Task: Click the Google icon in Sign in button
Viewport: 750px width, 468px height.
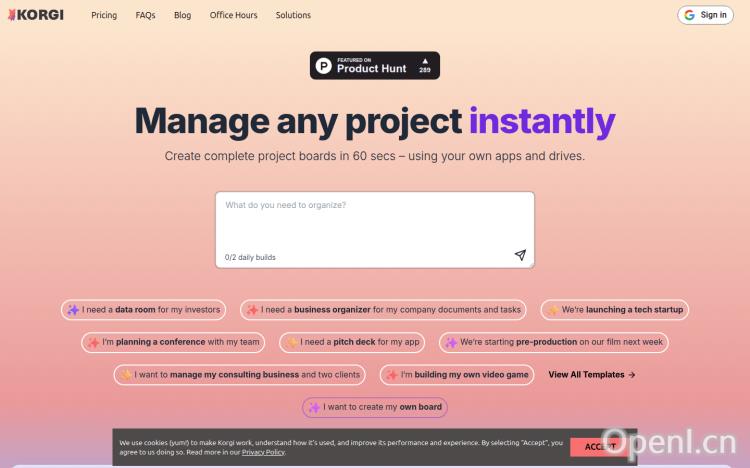Action: [690, 15]
